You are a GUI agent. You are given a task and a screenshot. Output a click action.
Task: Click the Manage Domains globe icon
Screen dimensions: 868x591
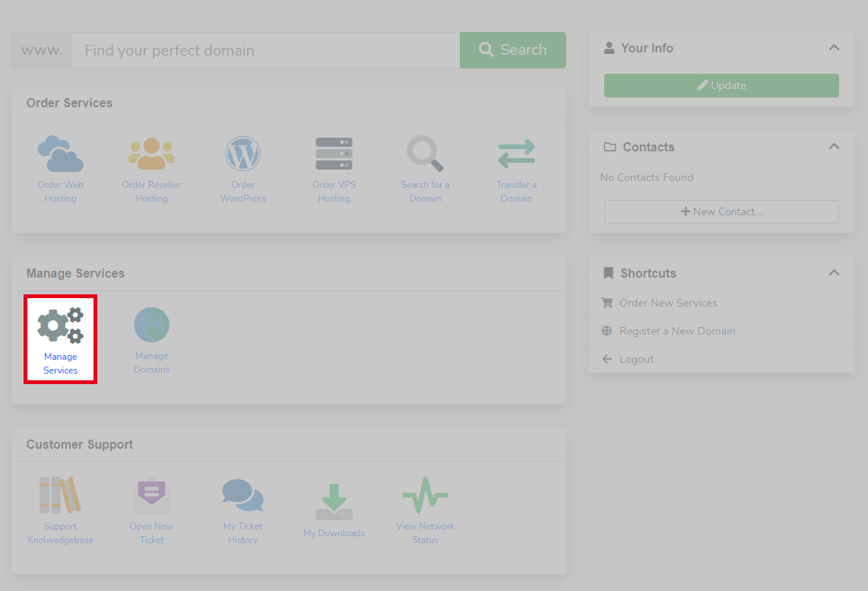click(151, 326)
